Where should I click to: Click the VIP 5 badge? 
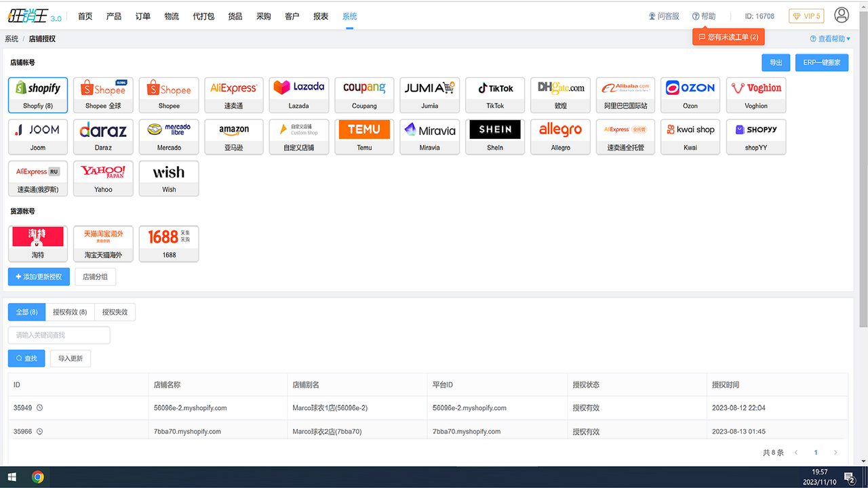point(806,16)
